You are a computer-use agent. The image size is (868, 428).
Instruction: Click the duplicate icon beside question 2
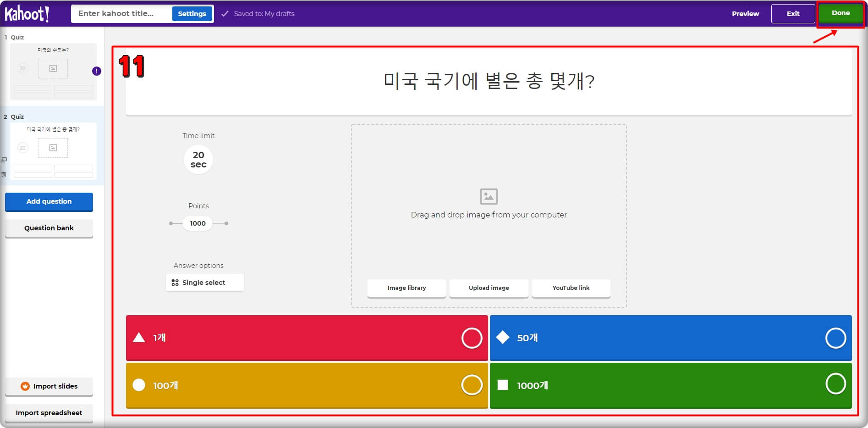click(x=4, y=160)
